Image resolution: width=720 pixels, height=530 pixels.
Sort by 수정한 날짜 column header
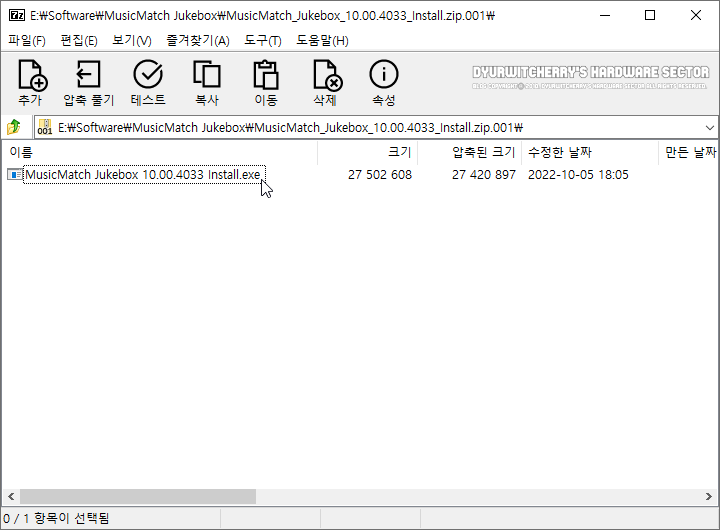pos(590,152)
